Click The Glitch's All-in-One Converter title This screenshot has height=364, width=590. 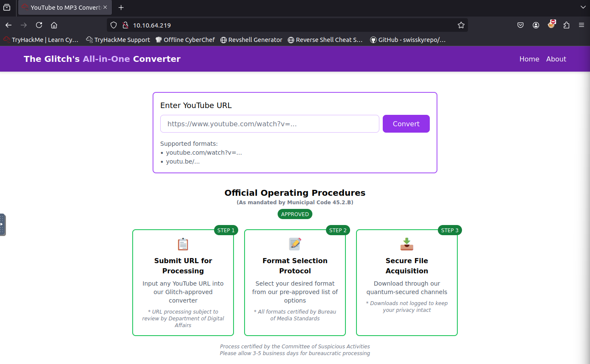[x=102, y=59]
